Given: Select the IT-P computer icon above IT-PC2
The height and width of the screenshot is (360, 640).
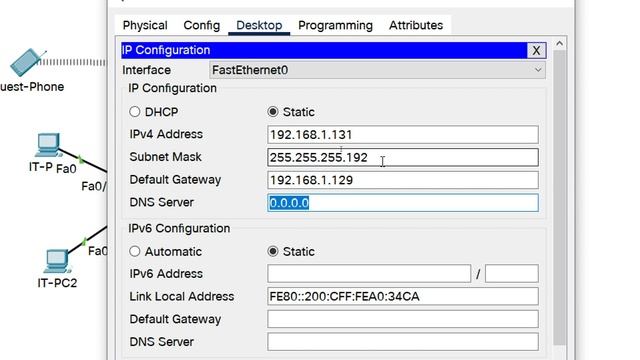Looking at the screenshot, I should (x=48, y=144).
